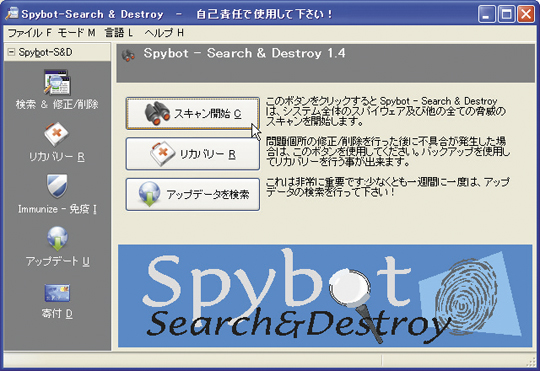Open the モード M menu
The height and width of the screenshot is (371, 540).
pos(76,33)
